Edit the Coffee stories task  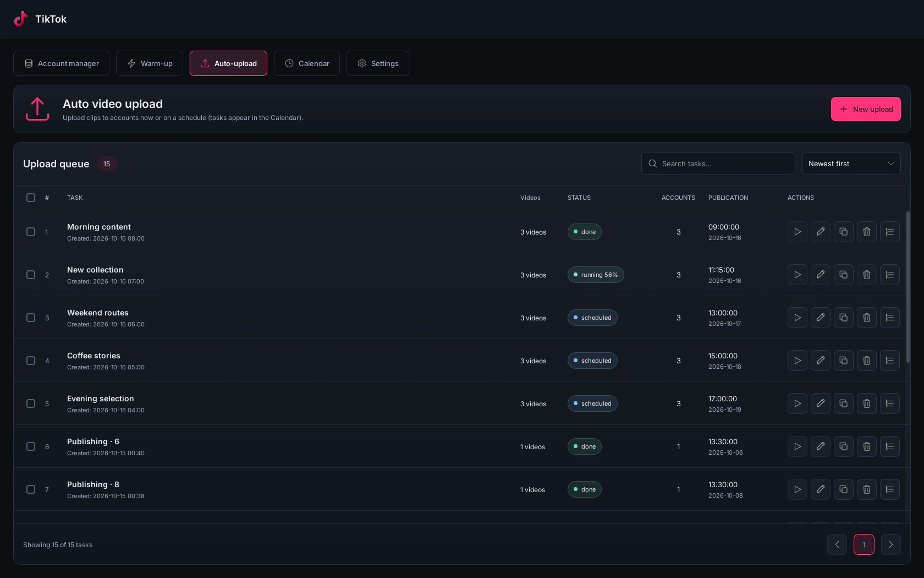(821, 361)
